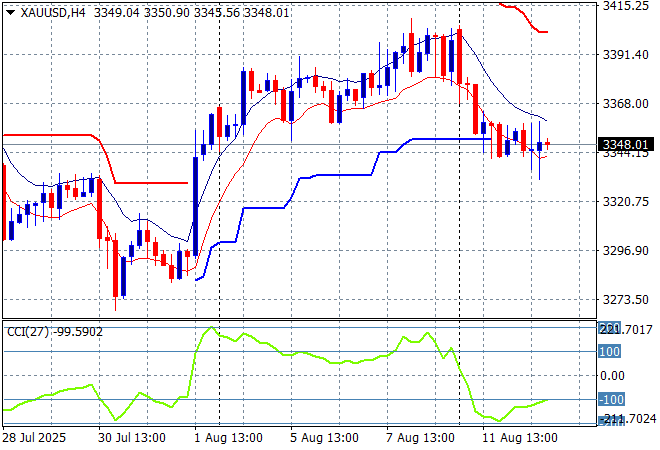Screen dimensions: 660x450
Task: Click the 3273.50 price axis label
Action: pos(625,300)
